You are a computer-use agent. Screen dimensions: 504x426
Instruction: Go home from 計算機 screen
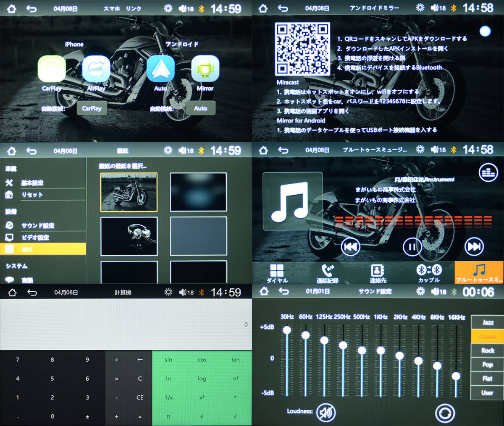(12, 293)
